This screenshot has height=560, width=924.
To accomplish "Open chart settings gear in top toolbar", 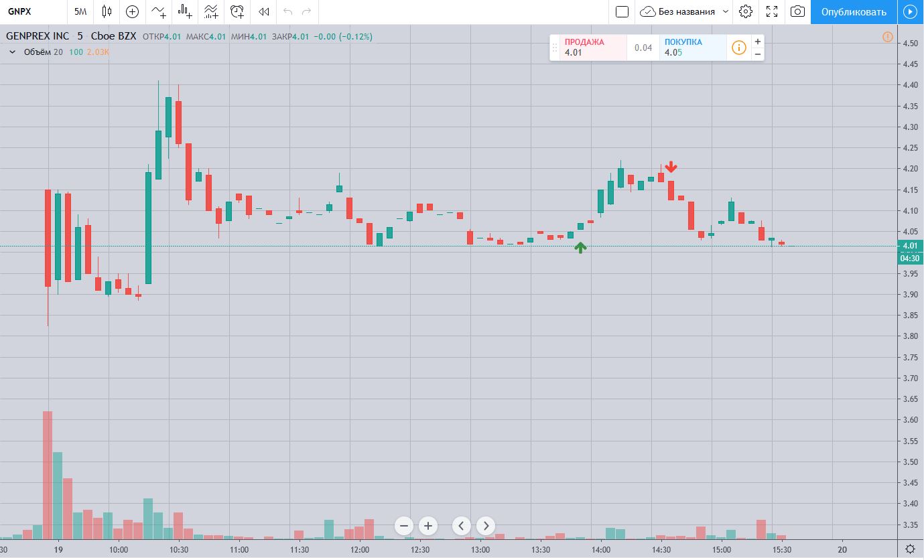I will pyautogui.click(x=746, y=11).
